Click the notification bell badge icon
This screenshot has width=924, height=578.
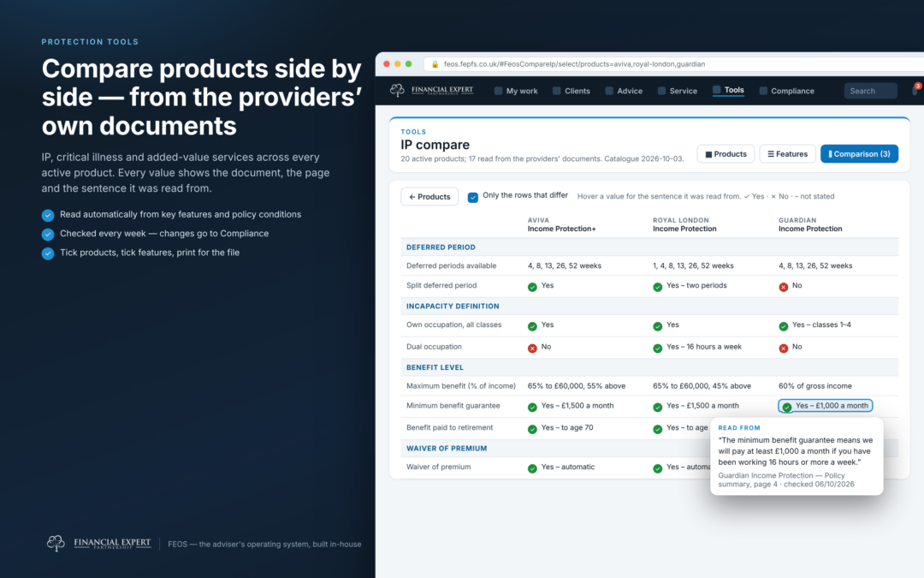pyautogui.click(x=916, y=88)
